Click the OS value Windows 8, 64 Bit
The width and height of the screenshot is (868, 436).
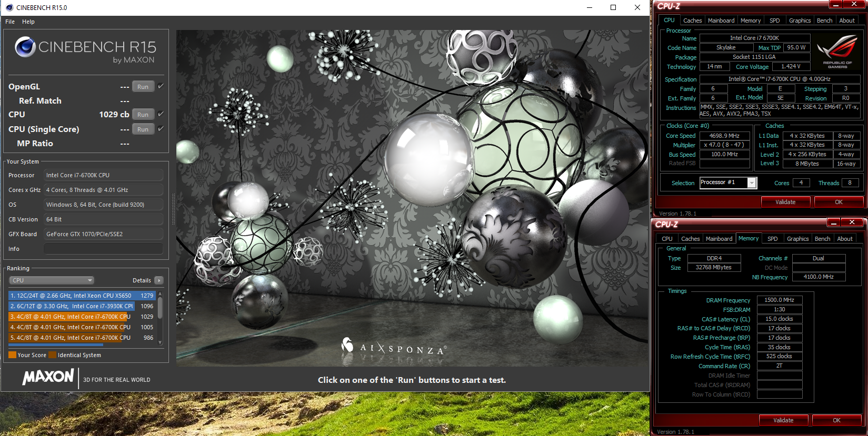click(103, 205)
